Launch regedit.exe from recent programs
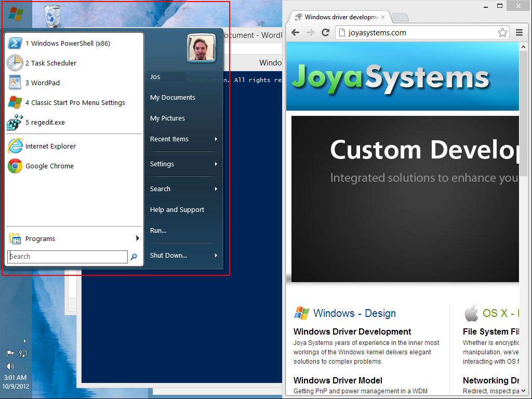Viewport: 532px width, 399px height. (45, 123)
